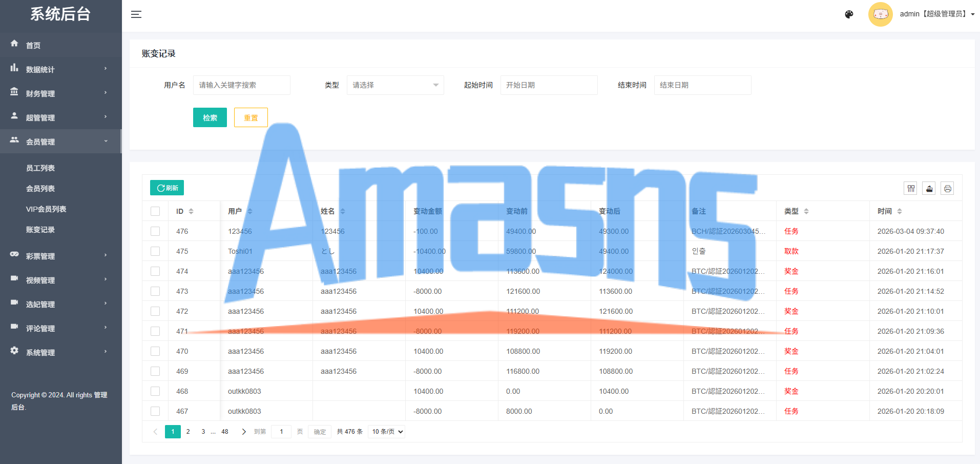Click the table print icon
Image resolution: width=980 pixels, height=464 pixels.
[x=948, y=189]
